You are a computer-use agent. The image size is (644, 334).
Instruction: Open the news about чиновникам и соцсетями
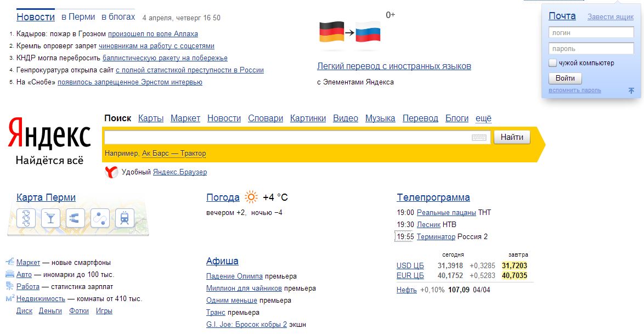(x=156, y=46)
